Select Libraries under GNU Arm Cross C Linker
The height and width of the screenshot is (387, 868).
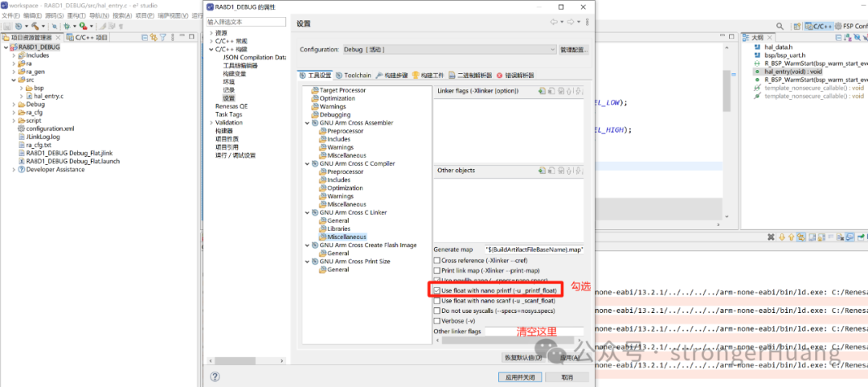338,229
